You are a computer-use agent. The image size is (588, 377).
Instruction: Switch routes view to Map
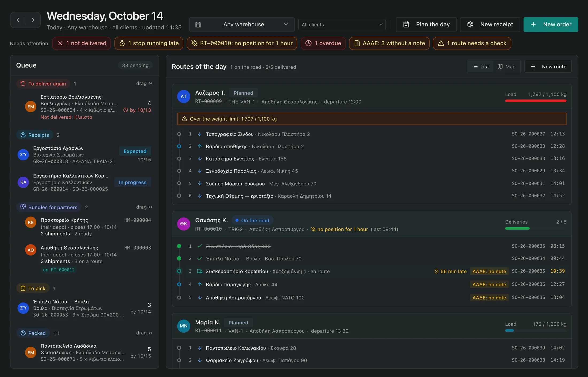[x=506, y=67]
